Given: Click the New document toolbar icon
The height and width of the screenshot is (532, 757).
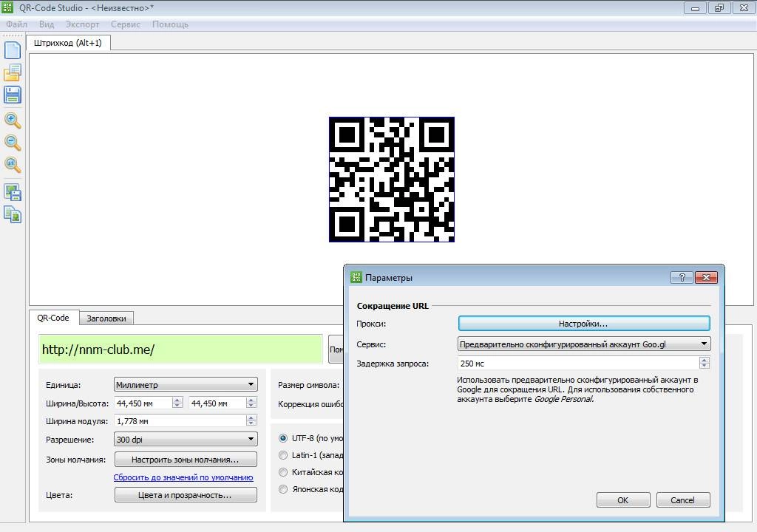Looking at the screenshot, I should pos(13,50).
